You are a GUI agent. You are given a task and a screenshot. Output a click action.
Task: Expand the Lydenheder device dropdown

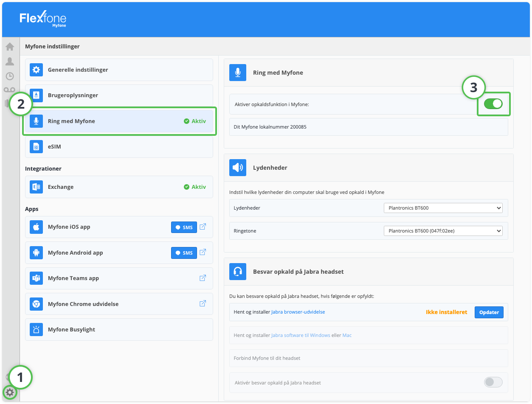[443, 208]
